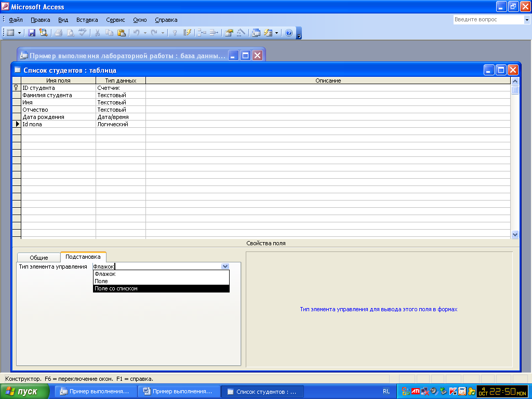Screen dimensions: 532x399
Task: Click the ATI icon in system tray
Action: 415,391
